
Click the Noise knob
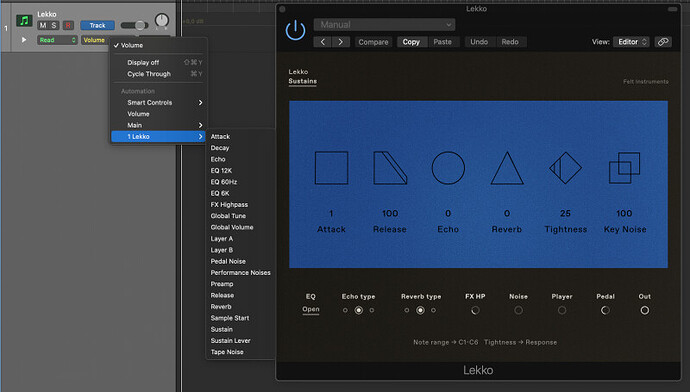[518, 310]
